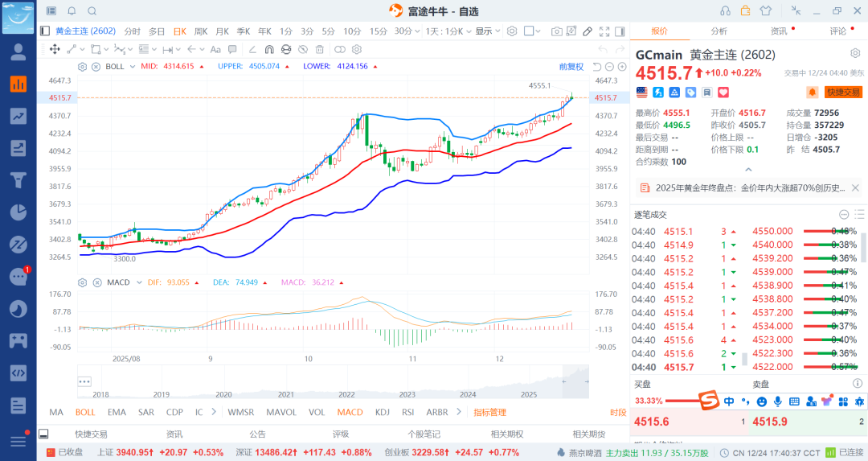868x461 pixels.
Task: Open 指标管理 indicator management
Action: pos(490,412)
